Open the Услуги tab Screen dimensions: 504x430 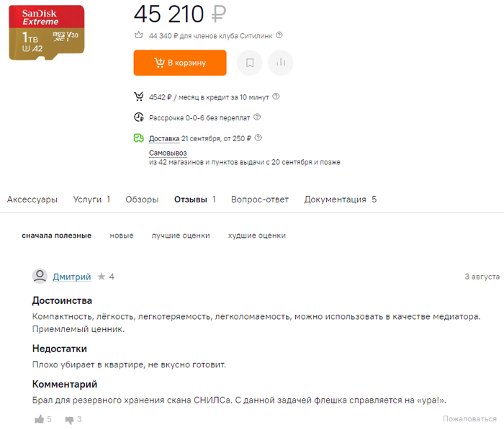[91, 200]
